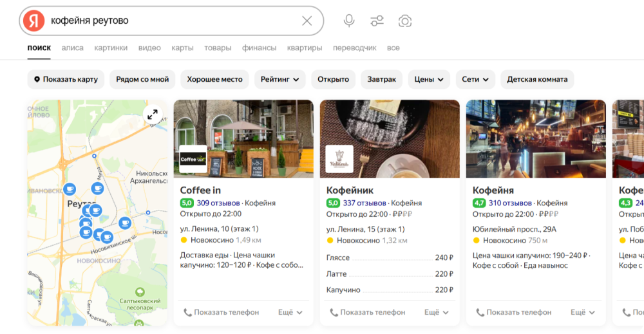This screenshot has height=334, width=644.
Task: Open 309 отзывов reviews link
Action: [x=218, y=203]
